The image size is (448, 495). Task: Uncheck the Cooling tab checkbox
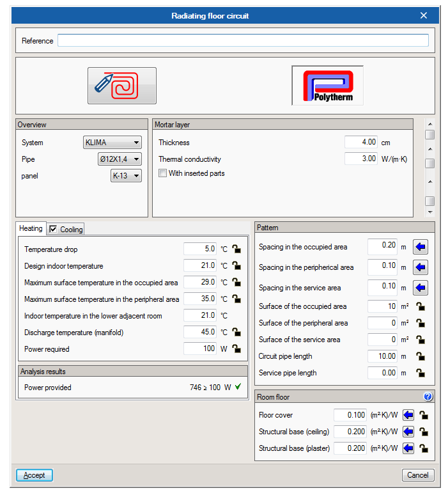point(54,229)
